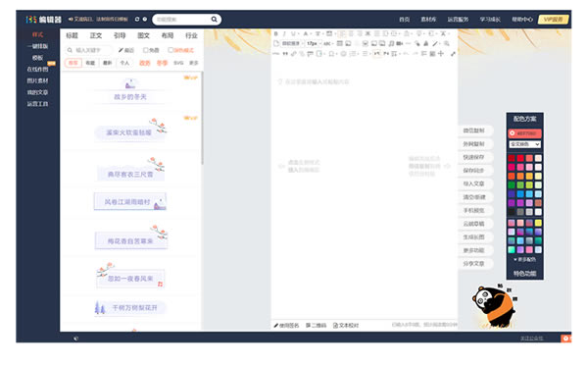Open the 标题 style tab
This screenshot has height=366, width=588.
(72, 35)
